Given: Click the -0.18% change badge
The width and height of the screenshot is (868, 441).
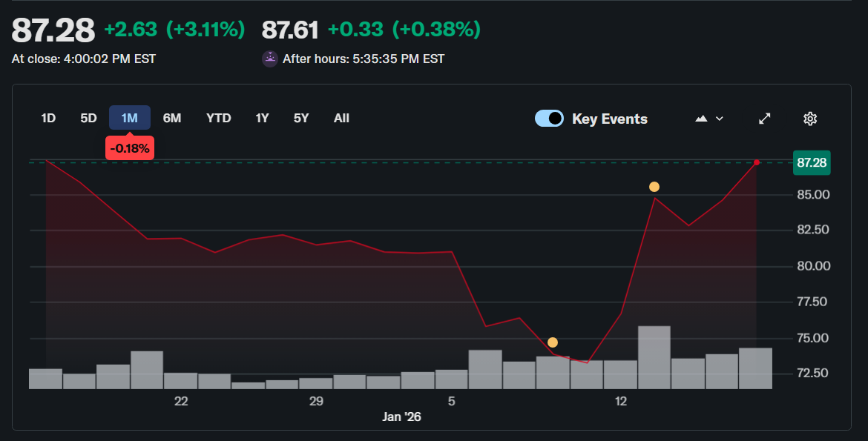Looking at the screenshot, I should (130, 148).
